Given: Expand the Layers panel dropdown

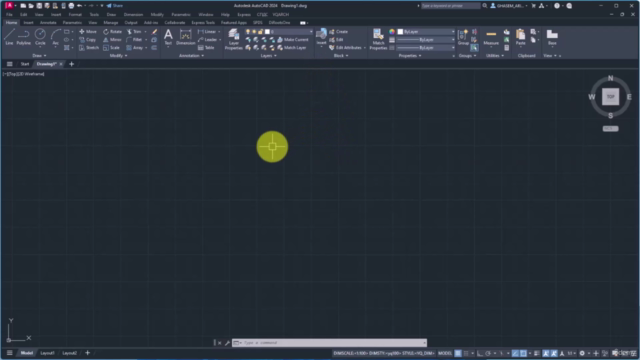Looking at the screenshot, I should [x=268, y=56].
